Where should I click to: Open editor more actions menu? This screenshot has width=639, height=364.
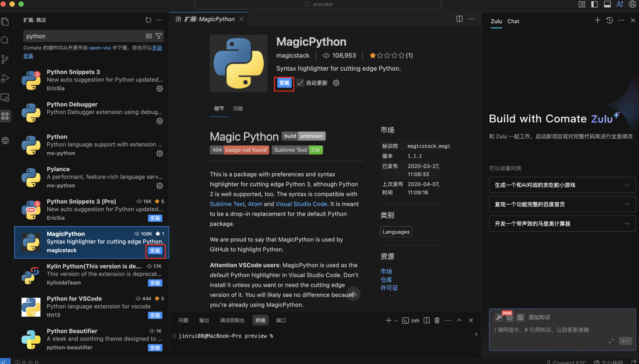[x=471, y=19]
